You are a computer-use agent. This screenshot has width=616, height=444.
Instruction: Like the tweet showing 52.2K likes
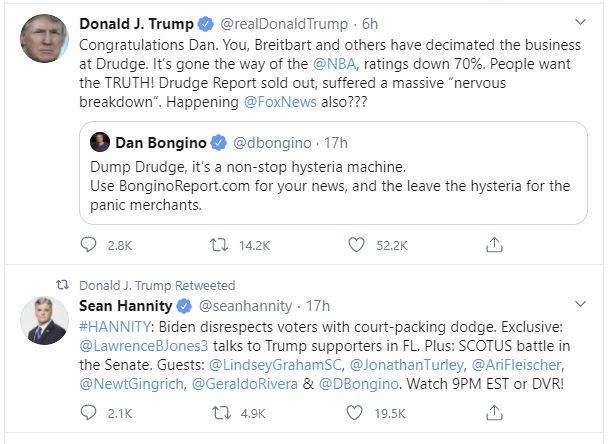(x=356, y=245)
